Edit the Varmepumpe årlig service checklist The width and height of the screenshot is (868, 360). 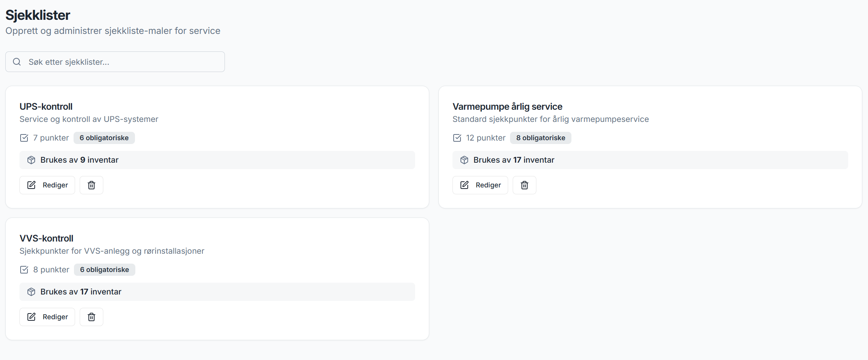point(480,185)
